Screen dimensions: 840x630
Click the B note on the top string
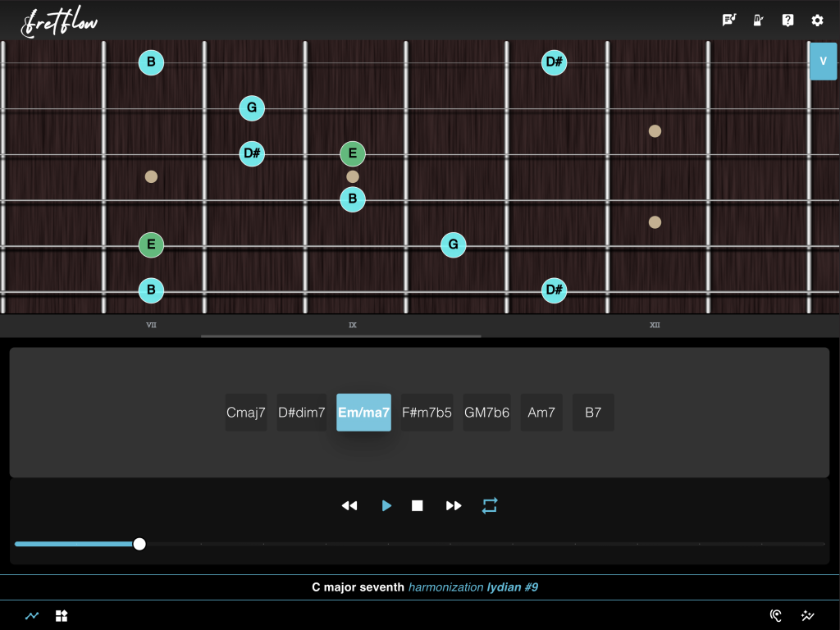coord(151,62)
